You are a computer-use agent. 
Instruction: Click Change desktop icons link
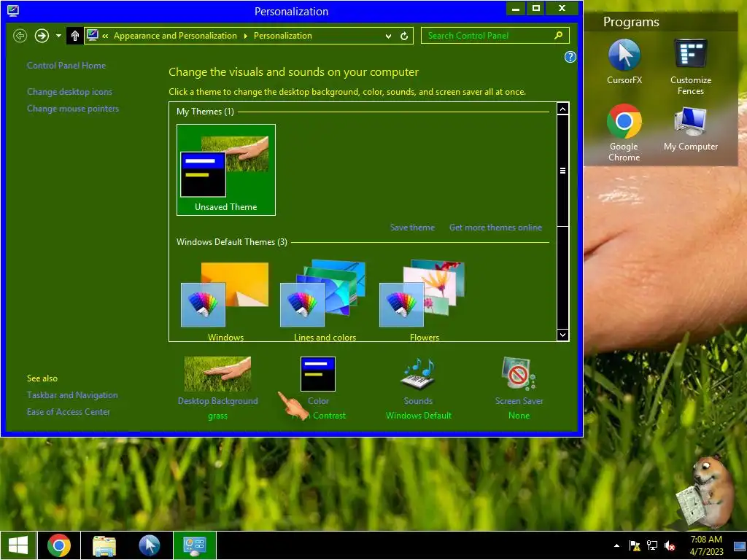click(69, 91)
